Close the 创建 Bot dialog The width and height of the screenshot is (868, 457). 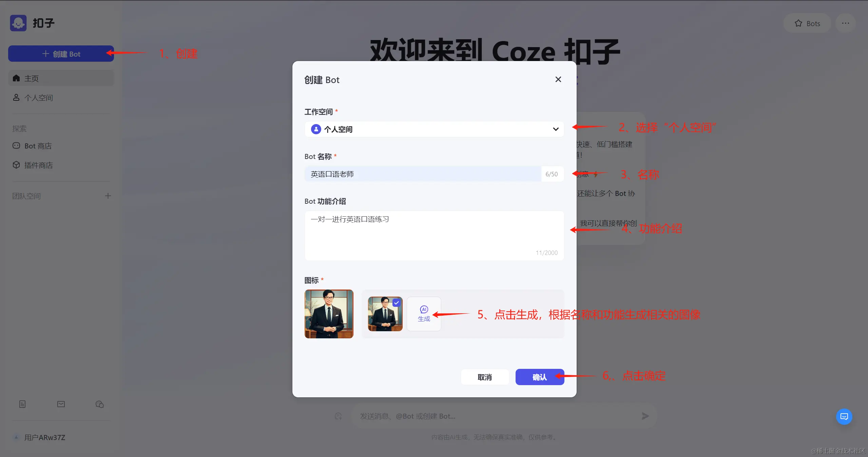(558, 79)
